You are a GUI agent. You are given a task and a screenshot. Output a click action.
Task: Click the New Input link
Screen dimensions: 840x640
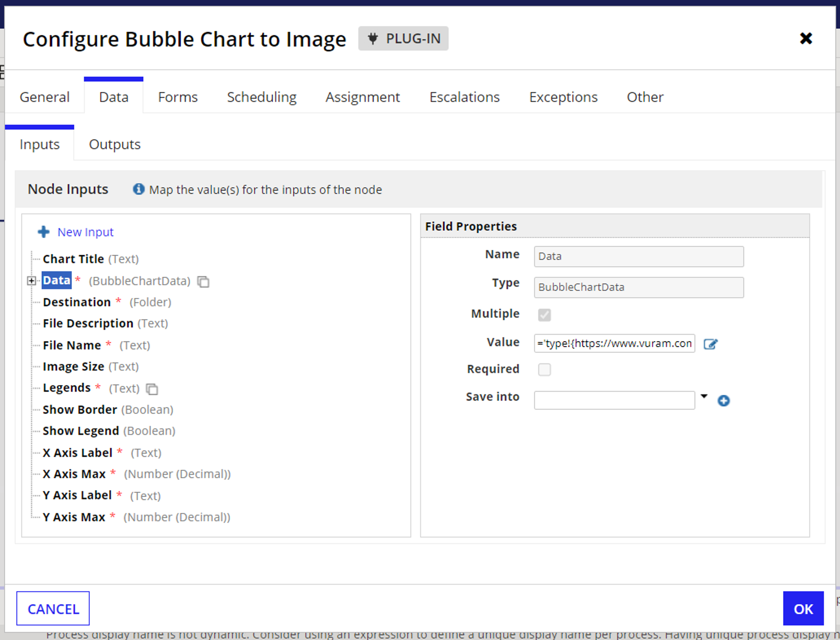85,232
